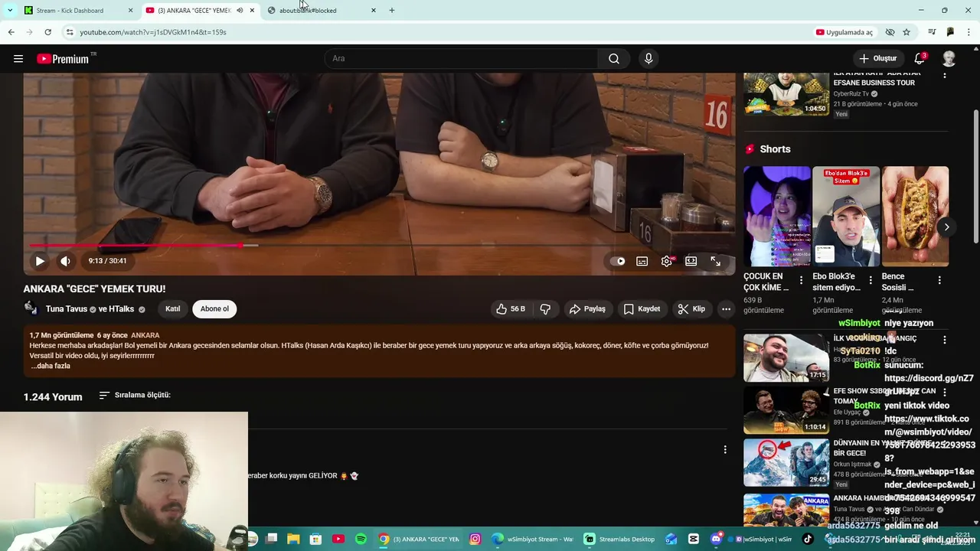Open Tuna Tavus channel avatar
Screen dimensions: 980x551
click(31, 308)
